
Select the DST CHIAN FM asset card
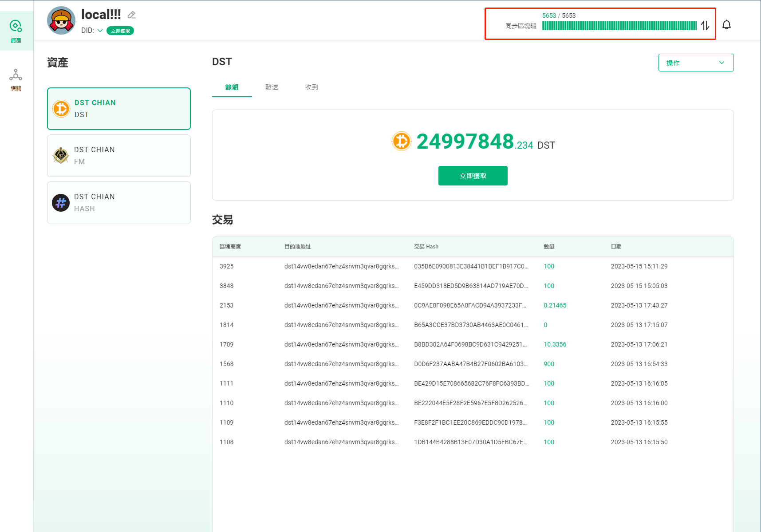[x=119, y=156]
